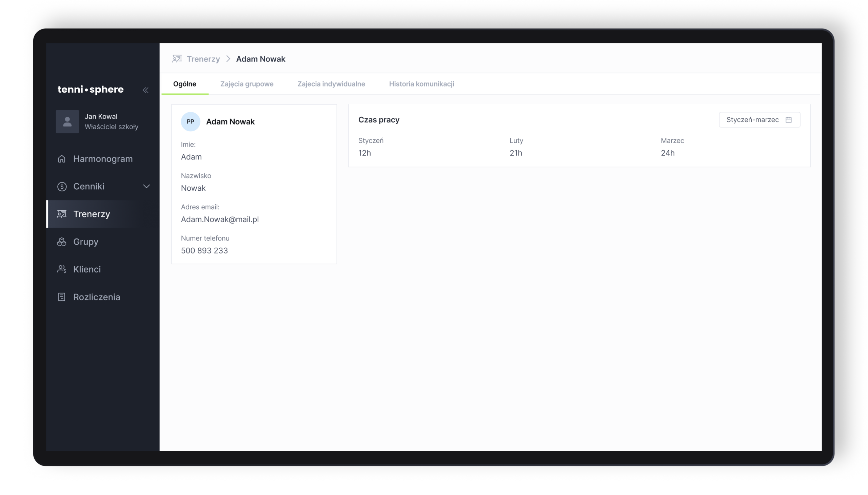Expand the Cenniki submenu chevron
Viewport: 868px width, 495px height.
(x=146, y=186)
